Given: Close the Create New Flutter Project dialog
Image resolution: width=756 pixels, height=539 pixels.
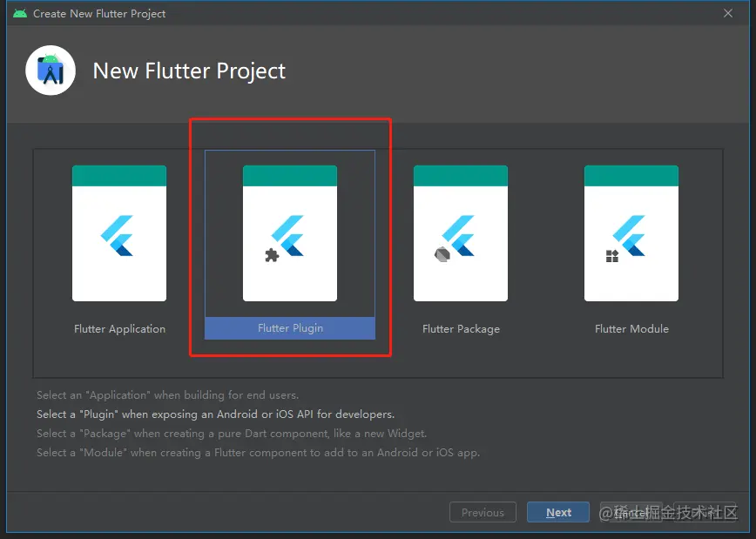Looking at the screenshot, I should pos(728,14).
